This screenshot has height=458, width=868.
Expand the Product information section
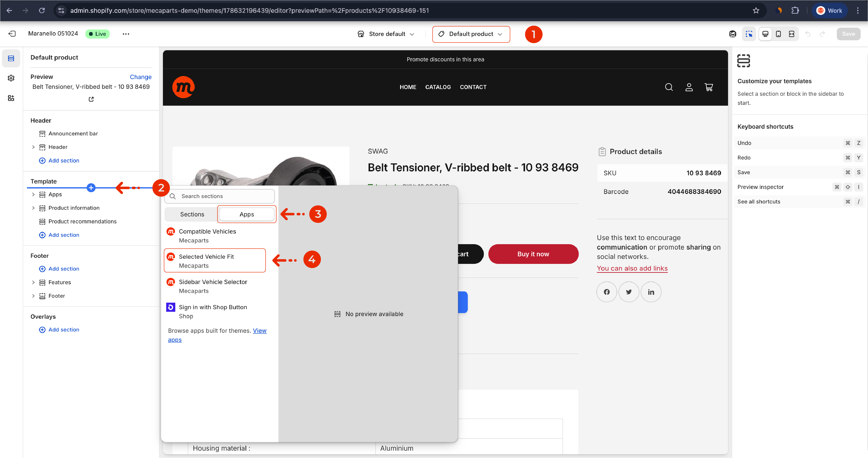click(33, 208)
